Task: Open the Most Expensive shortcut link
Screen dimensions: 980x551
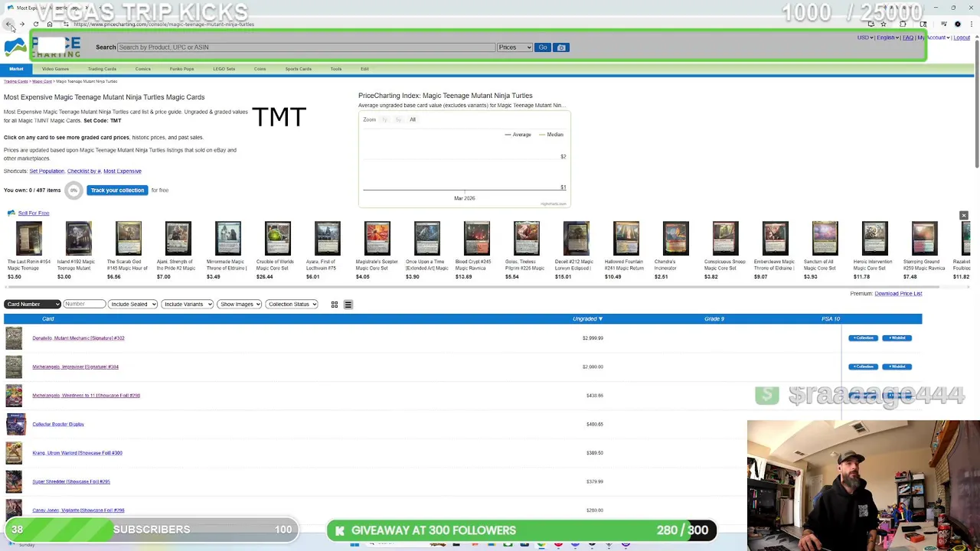Action: tap(122, 171)
